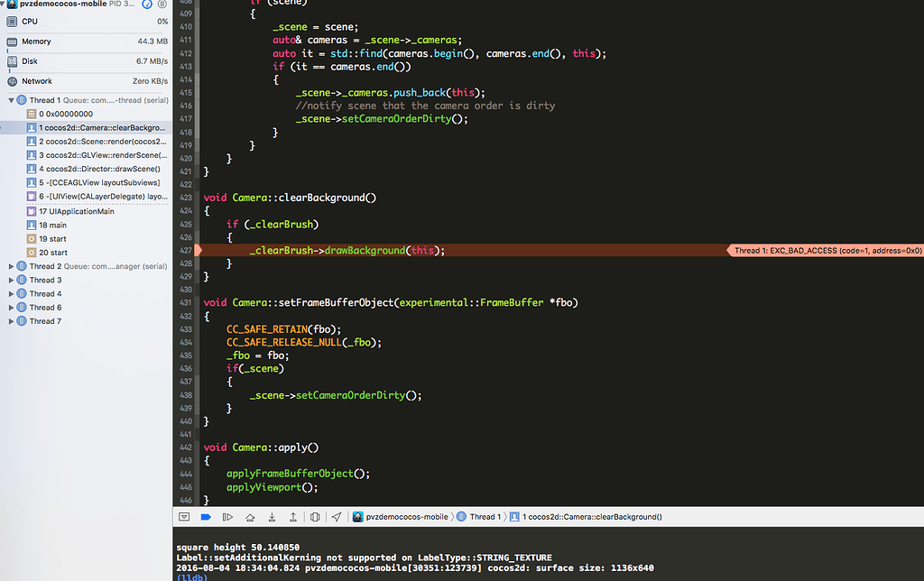The image size is (924, 581).
Task: Click the Step Out icon
Action: (292, 516)
